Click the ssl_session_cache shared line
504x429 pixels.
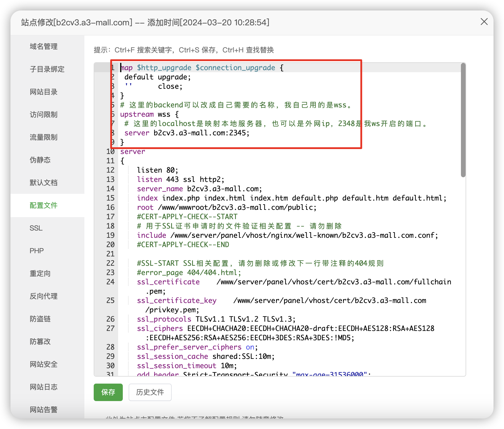206,356
